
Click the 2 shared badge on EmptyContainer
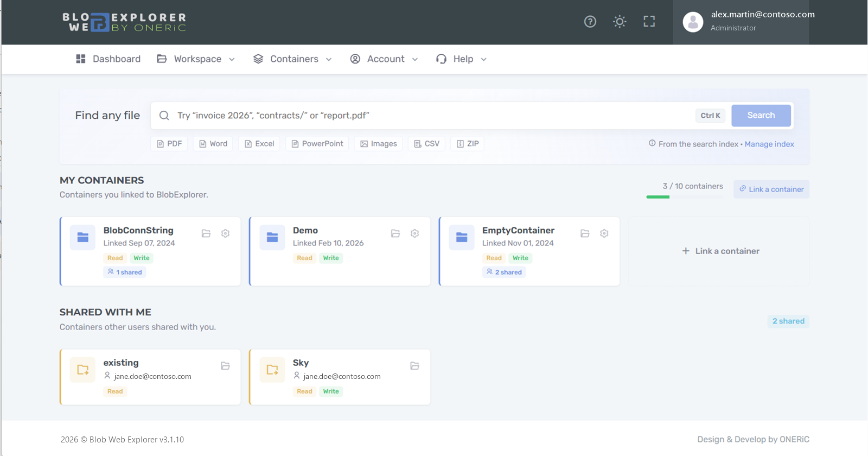click(x=504, y=273)
